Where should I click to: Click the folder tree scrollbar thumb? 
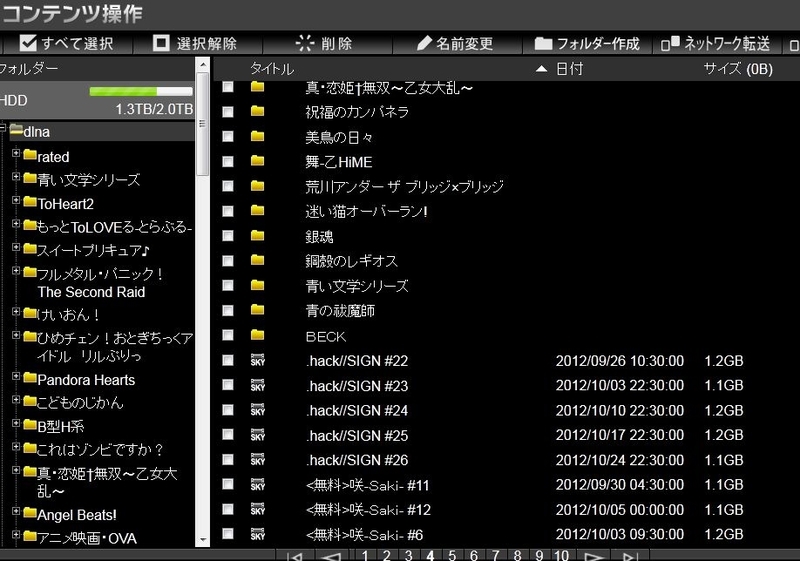[x=203, y=124]
